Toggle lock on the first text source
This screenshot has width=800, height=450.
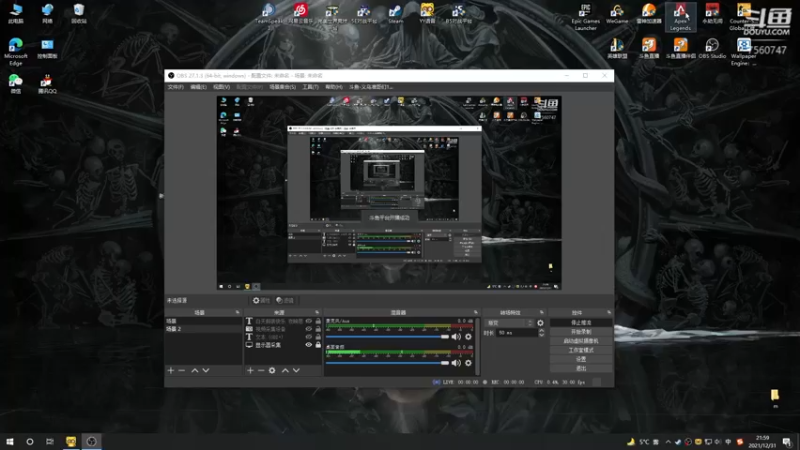[318, 321]
